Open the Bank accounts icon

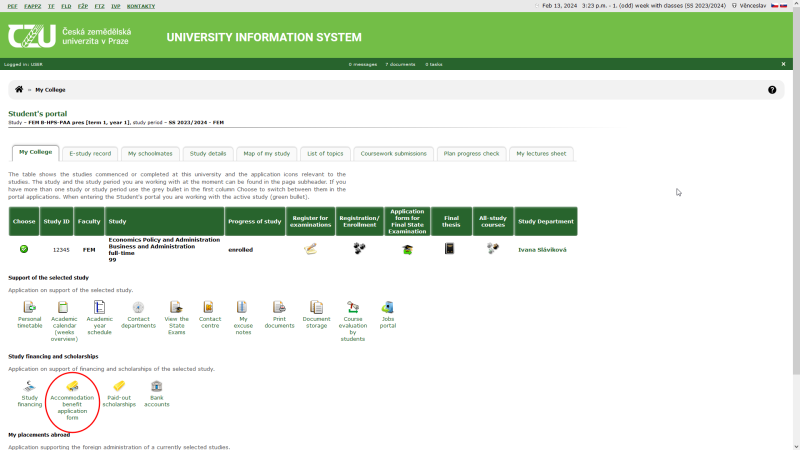156,386
